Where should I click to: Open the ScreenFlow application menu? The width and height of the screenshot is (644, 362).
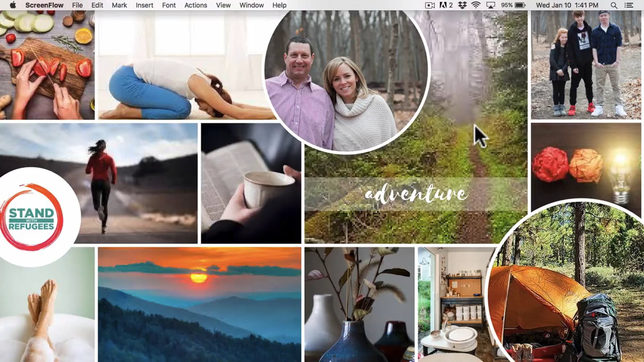coord(44,5)
